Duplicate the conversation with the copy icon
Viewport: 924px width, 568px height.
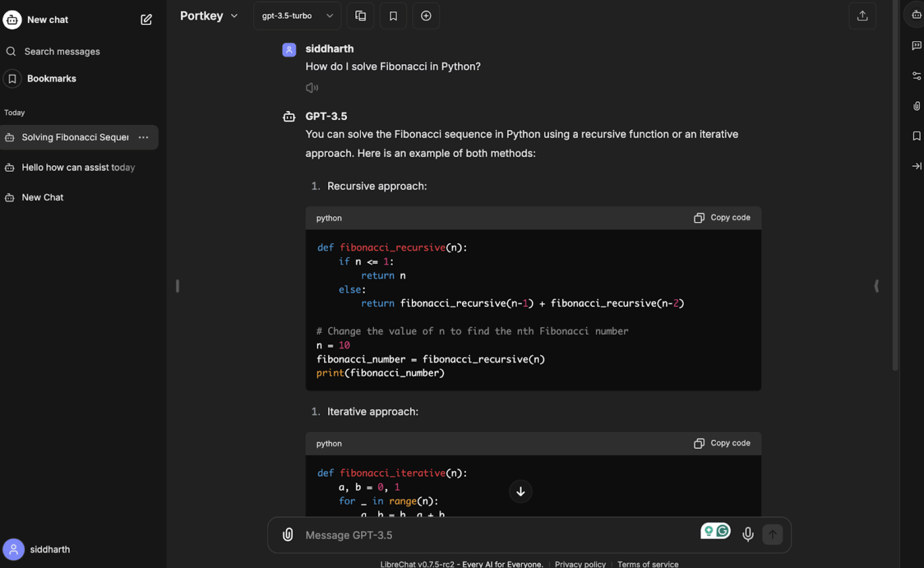(x=360, y=15)
